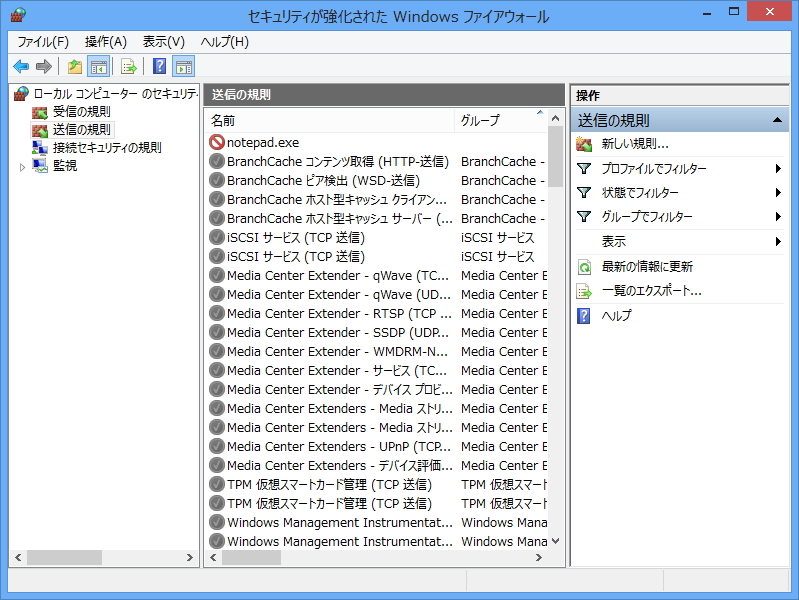Select BranchCache コンテンツ取得 (HTTP-送信) rule

[x=338, y=162]
